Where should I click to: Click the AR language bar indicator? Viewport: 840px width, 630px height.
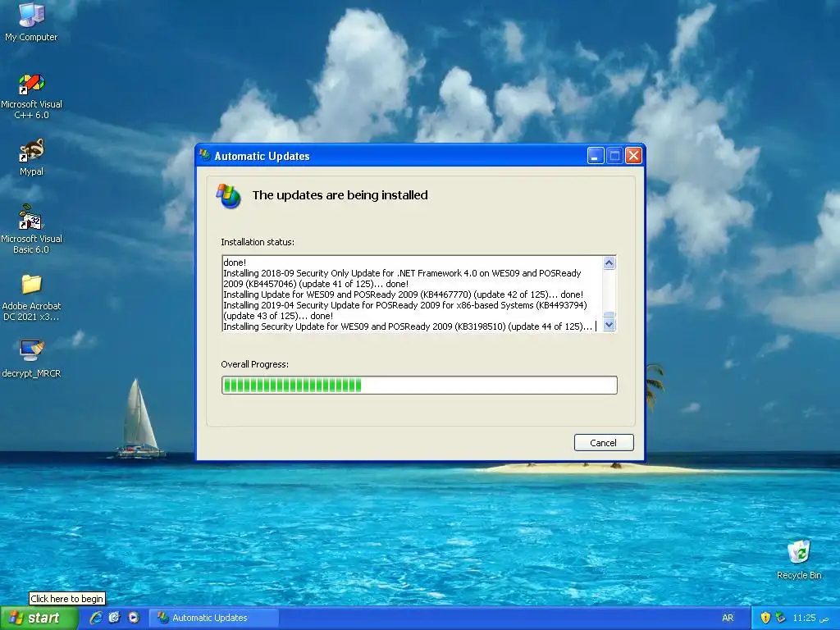click(727, 618)
